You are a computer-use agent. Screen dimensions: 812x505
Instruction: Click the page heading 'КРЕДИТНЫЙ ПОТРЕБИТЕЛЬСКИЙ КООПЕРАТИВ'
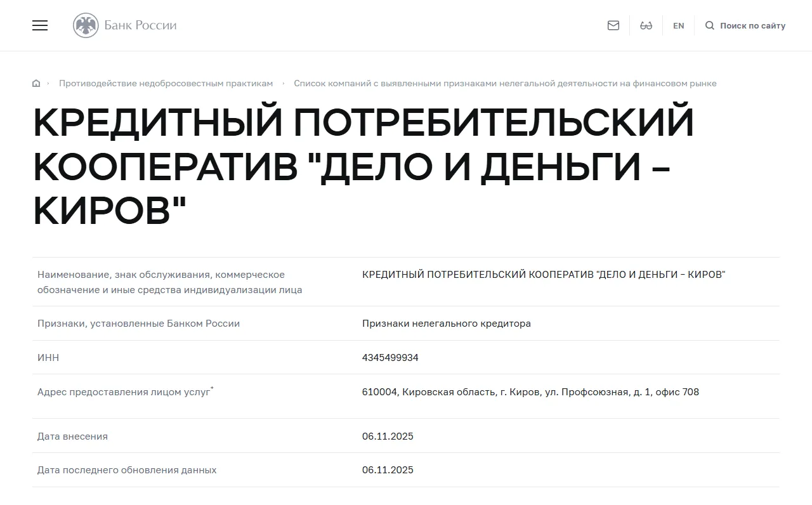(x=363, y=167)
